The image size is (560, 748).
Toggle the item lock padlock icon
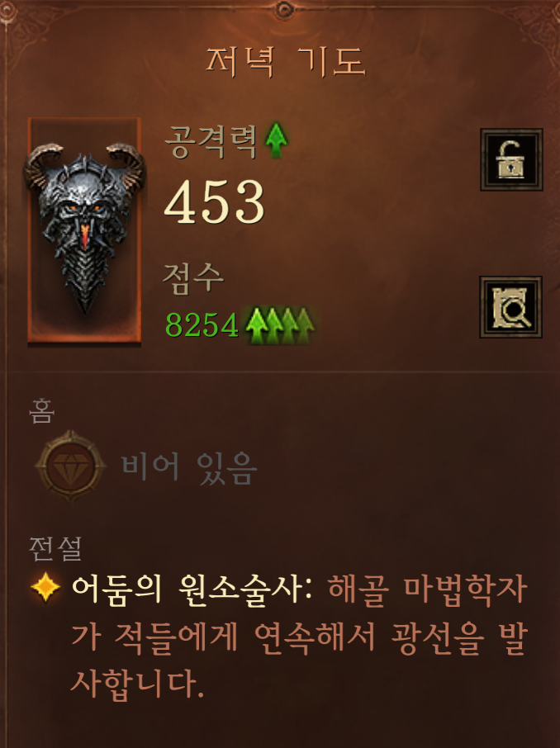click(x=511, y=159)
